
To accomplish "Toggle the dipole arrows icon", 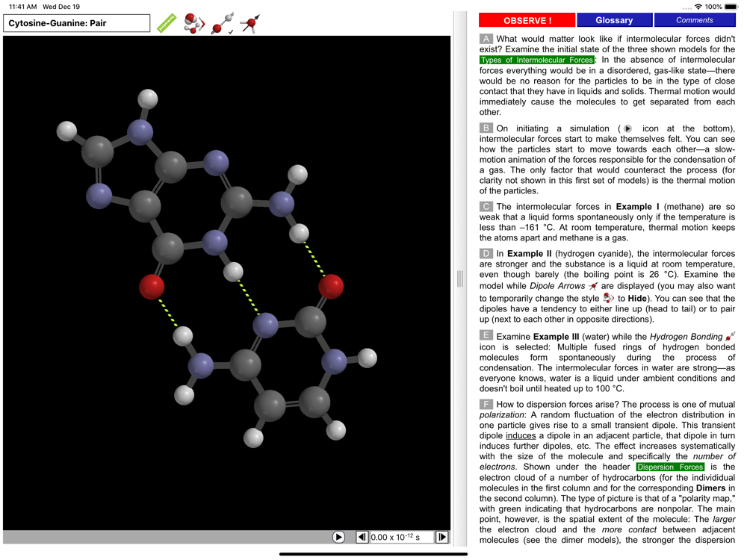I will (x=251, y=23).
